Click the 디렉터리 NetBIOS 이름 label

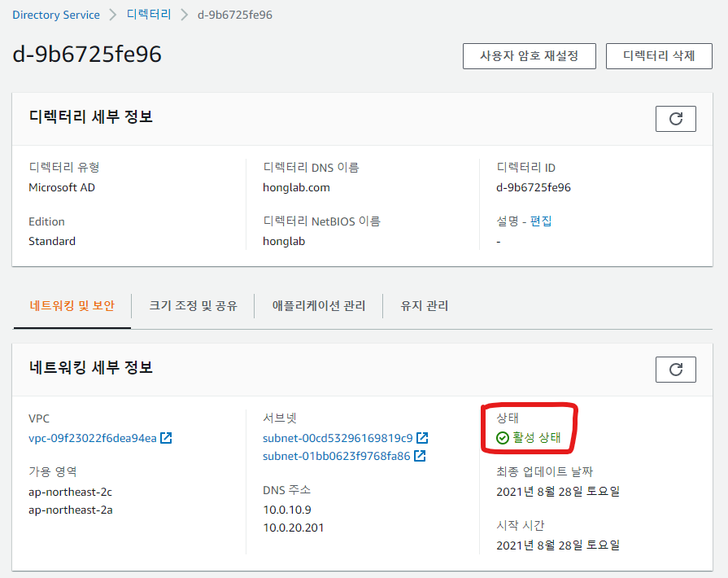point(322,221)
